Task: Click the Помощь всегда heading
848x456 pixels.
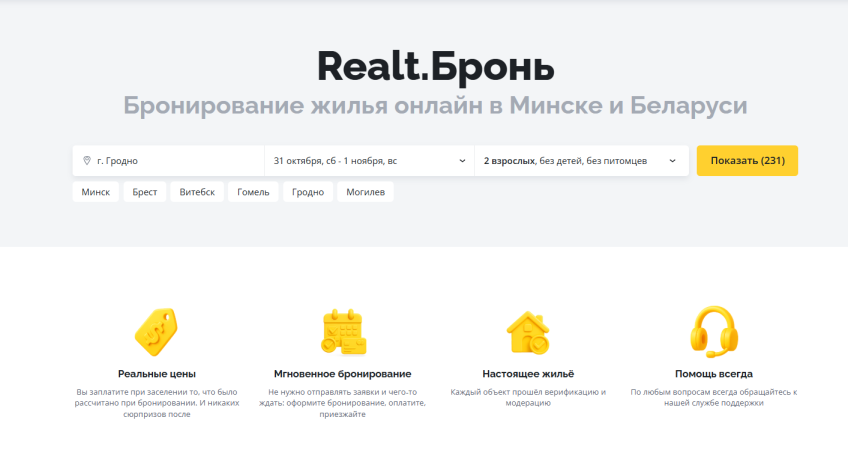Action: [x=714, y=374]
